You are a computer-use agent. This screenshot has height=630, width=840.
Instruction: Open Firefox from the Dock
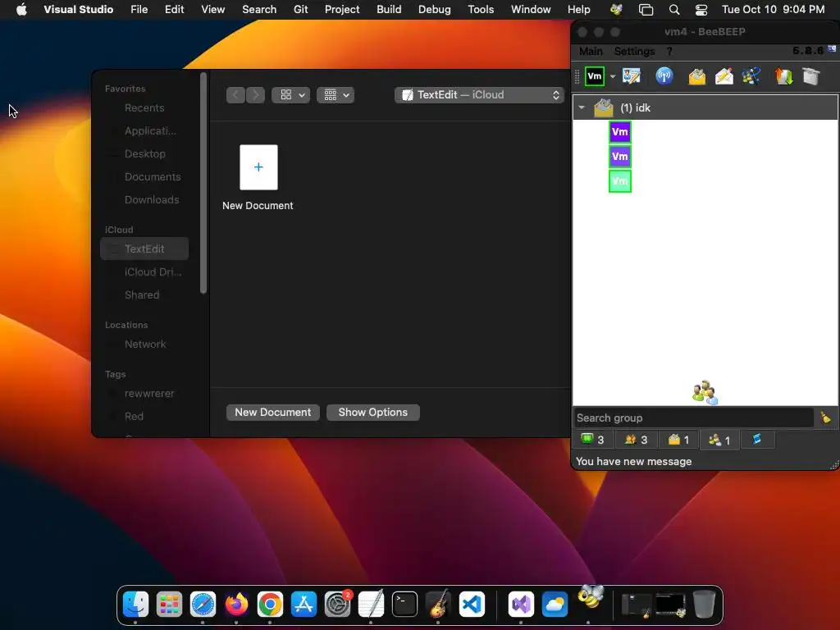tap(236, 605)
